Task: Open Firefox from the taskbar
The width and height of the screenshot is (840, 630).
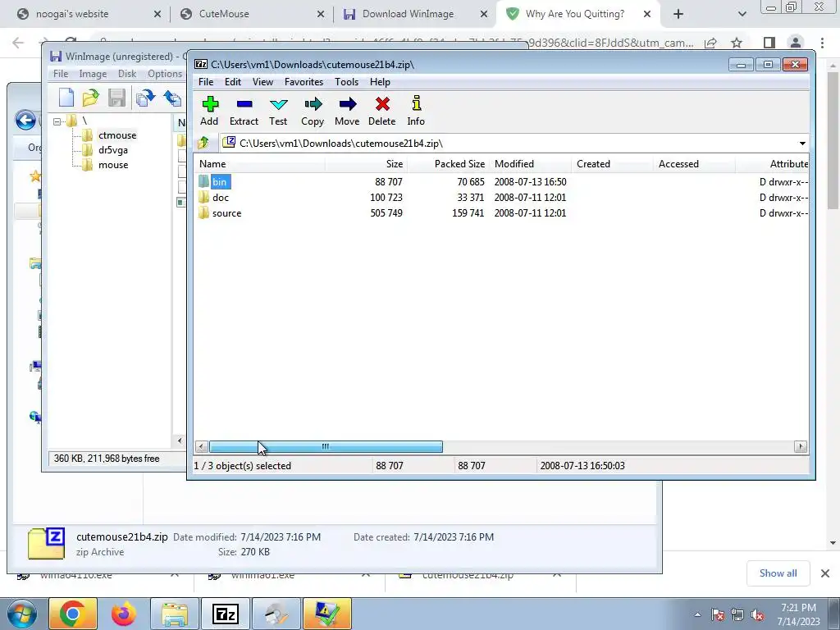Action: coord(124,614)
